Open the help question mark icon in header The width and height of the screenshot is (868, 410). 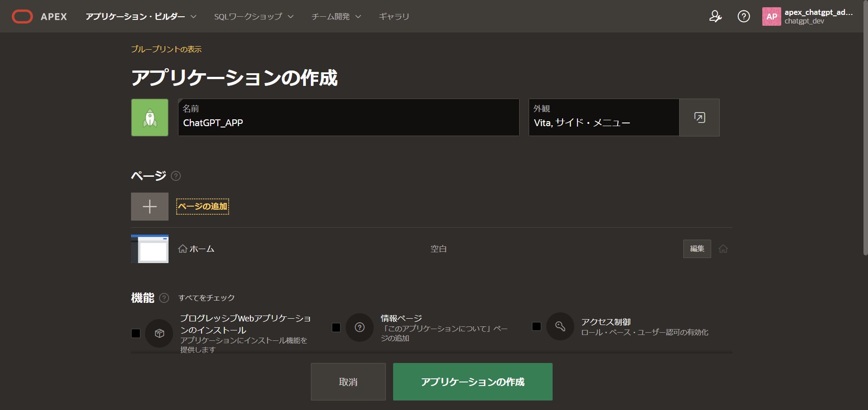[744, 17]
